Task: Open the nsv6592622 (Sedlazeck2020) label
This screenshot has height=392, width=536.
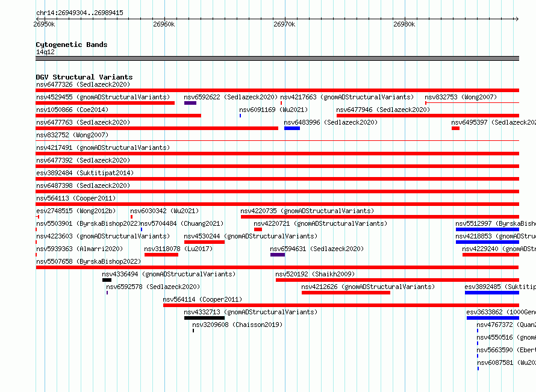Action: (x=231, y=97)
